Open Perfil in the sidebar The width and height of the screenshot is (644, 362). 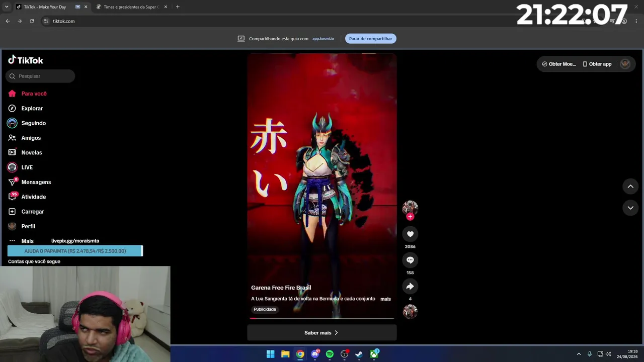pyautogui.click(x=22, y=226)
